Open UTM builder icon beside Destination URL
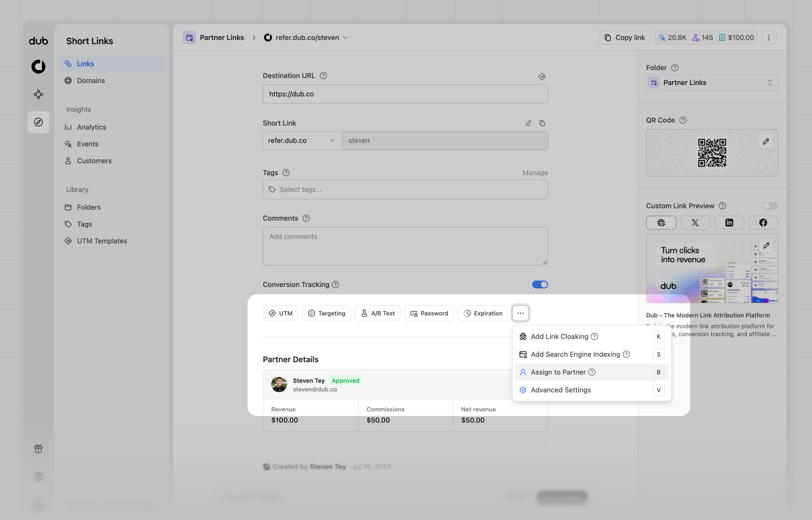Image resolution: width=812 pixels, height=520 pixels. (542, 77)
